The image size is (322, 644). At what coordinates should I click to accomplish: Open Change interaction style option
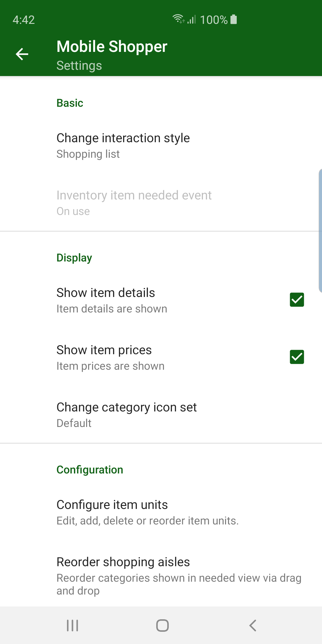[x=161, y=145]
